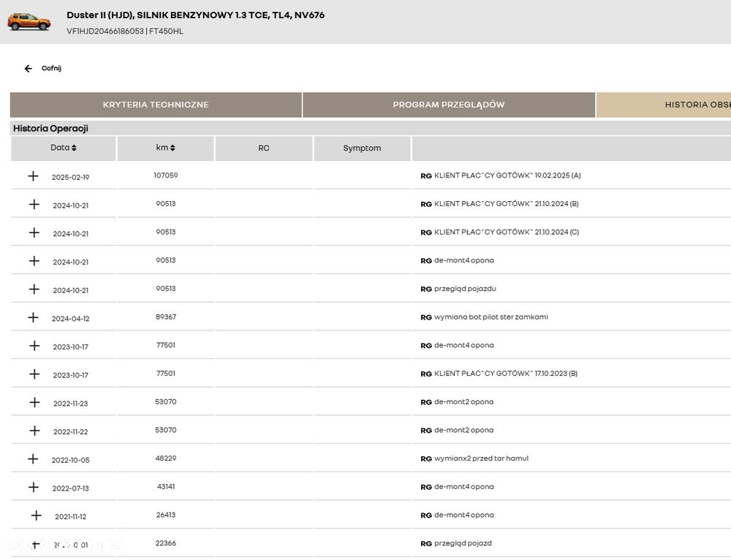
Task: Sort operations by km column
Action: point(166,148)
